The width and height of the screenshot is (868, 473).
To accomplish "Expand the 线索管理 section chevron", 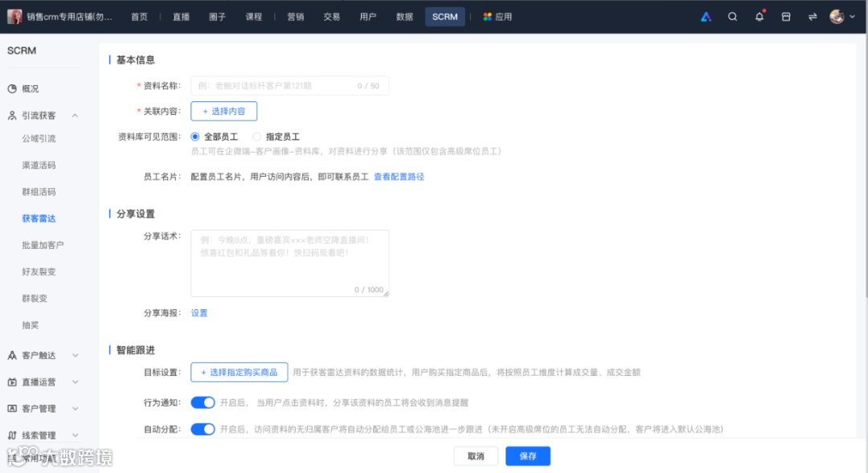I will tap(76, 434).
